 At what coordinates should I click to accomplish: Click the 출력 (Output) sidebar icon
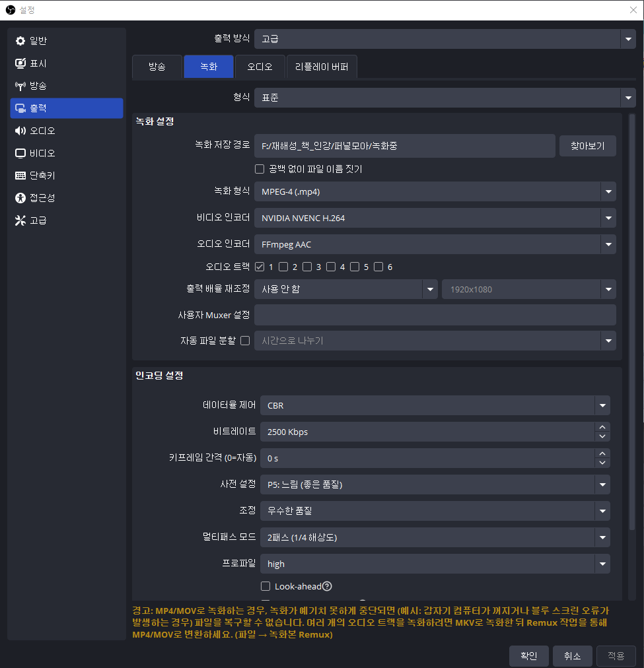(20, 108)
